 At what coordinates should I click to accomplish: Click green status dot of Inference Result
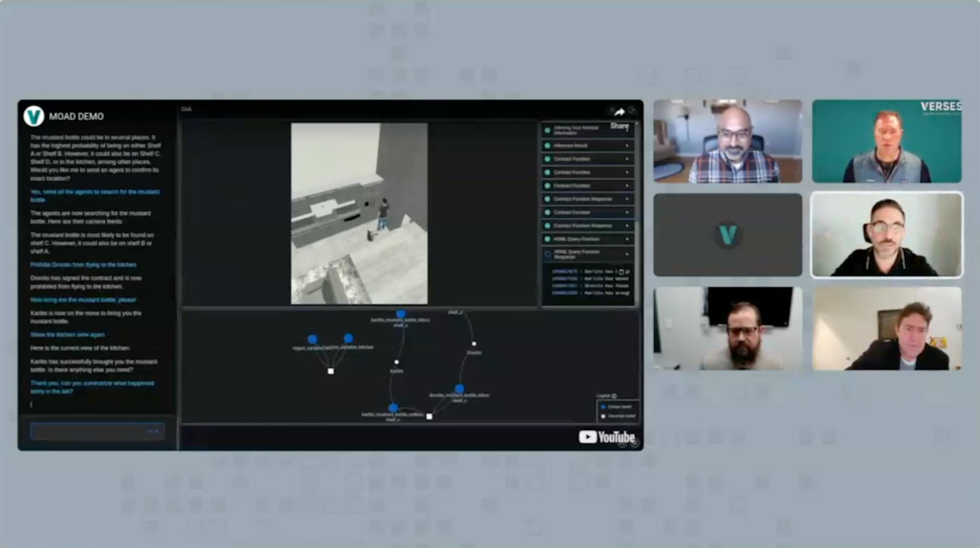pyautogui.click(x=547, y=145)
